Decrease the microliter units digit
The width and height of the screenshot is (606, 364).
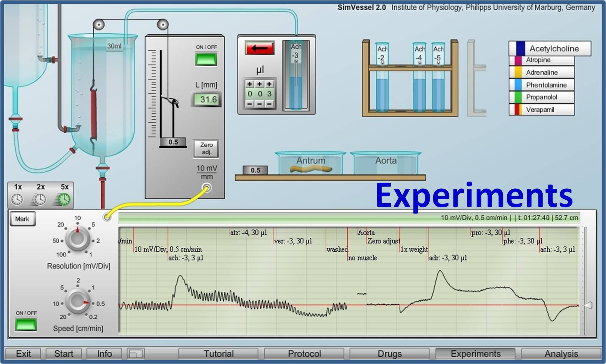(269, 104)
